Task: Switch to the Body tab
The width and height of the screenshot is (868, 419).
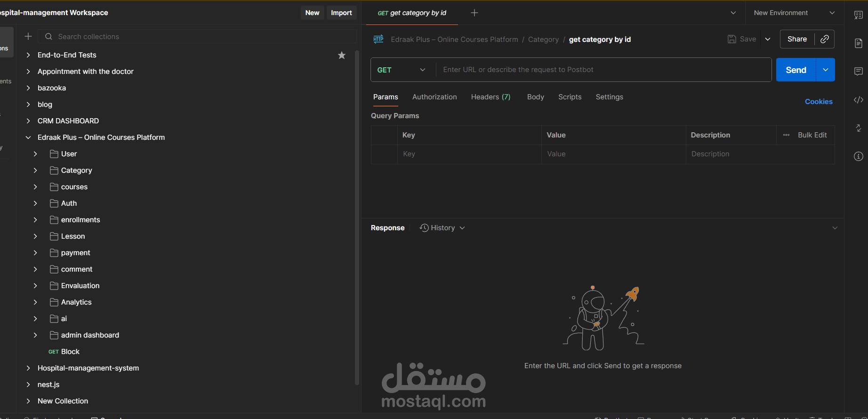Action: point(536,97)
